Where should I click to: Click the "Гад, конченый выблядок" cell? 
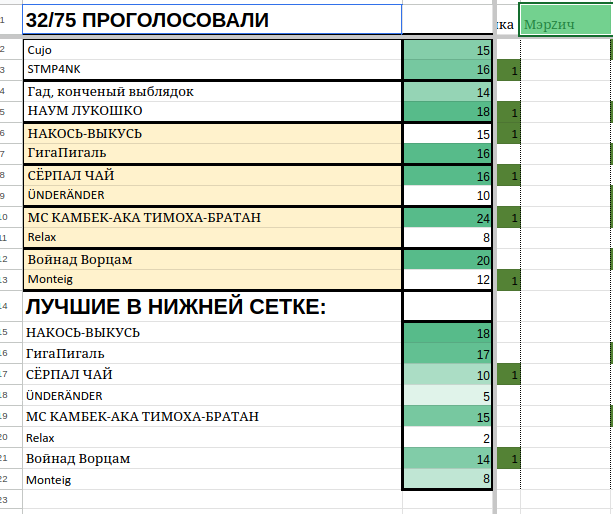(212, 92)
